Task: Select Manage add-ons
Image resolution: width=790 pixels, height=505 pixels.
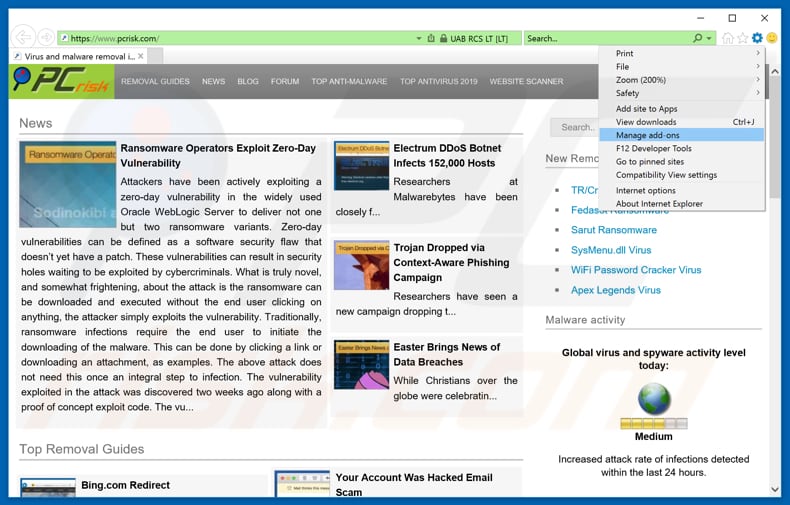Action: (682, 135)
